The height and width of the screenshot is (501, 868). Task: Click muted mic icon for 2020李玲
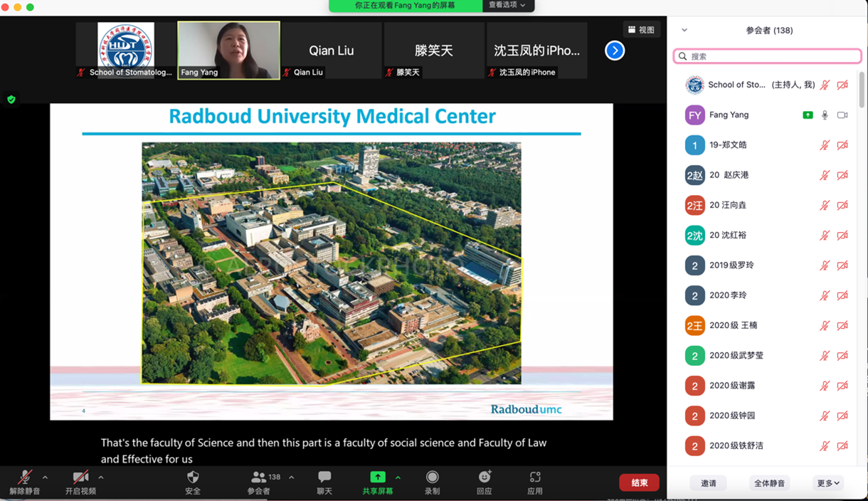point(825,295)
